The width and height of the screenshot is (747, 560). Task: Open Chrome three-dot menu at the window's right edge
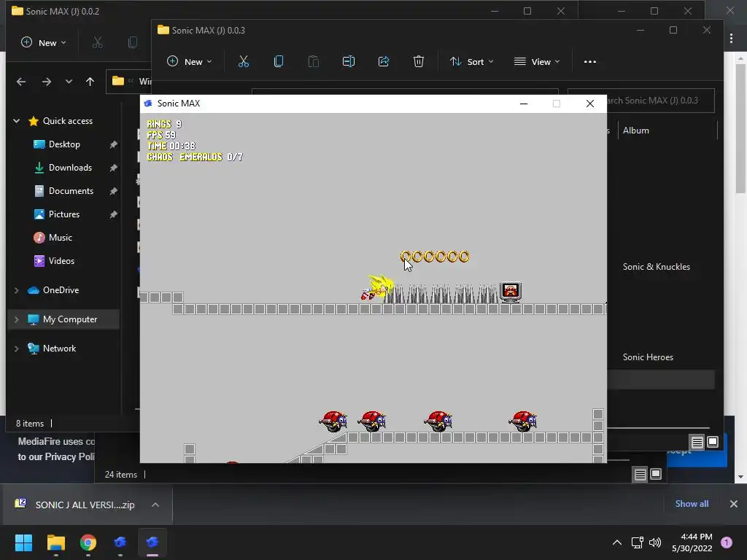[731, 38]
